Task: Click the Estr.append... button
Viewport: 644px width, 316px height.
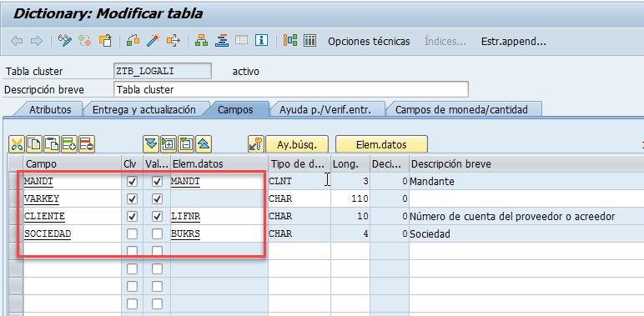Action: (513, 41)
